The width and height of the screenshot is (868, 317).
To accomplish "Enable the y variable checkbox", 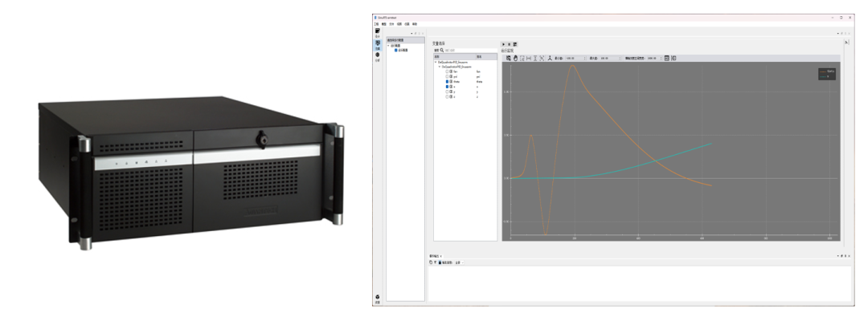I will click(x=448, y=91).
